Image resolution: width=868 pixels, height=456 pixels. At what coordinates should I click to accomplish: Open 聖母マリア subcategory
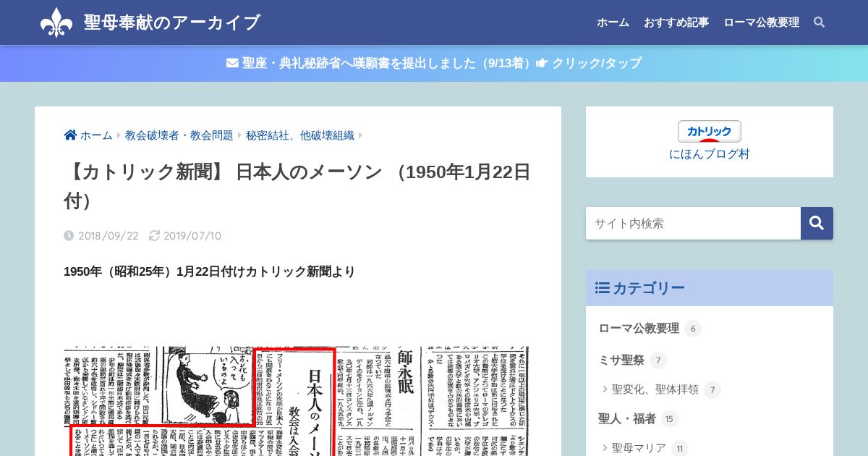point(639,448)
